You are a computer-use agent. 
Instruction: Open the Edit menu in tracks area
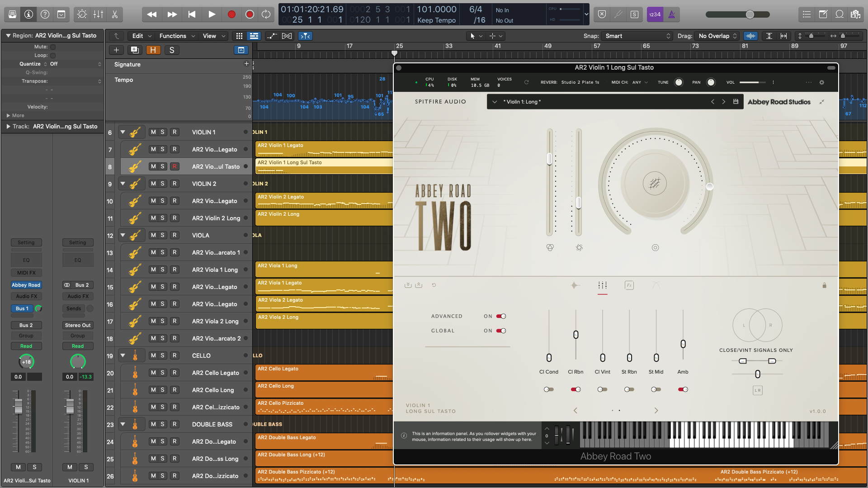pyautogui.click(x=137, y=36)
